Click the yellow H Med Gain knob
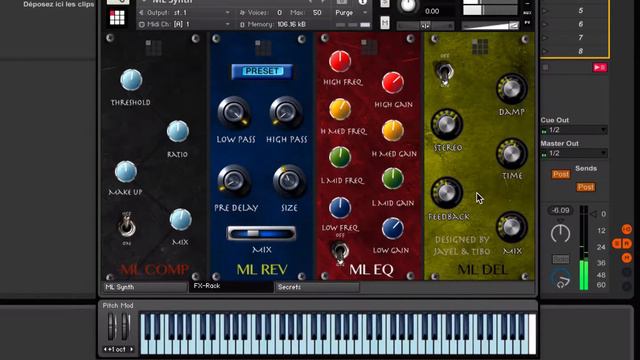640x360 pixels. [393, 131]
